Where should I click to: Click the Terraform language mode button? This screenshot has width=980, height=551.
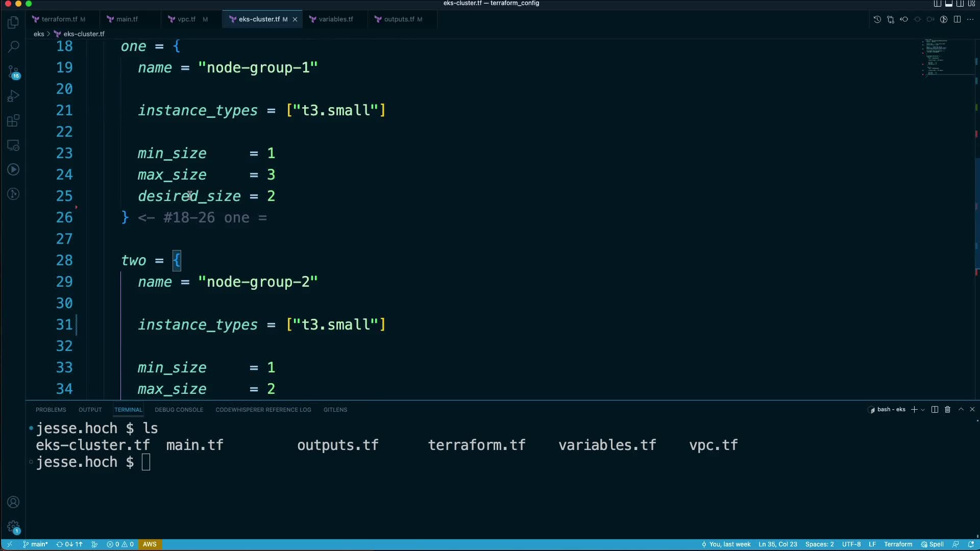pyautogui.click(x=898, y=544)
